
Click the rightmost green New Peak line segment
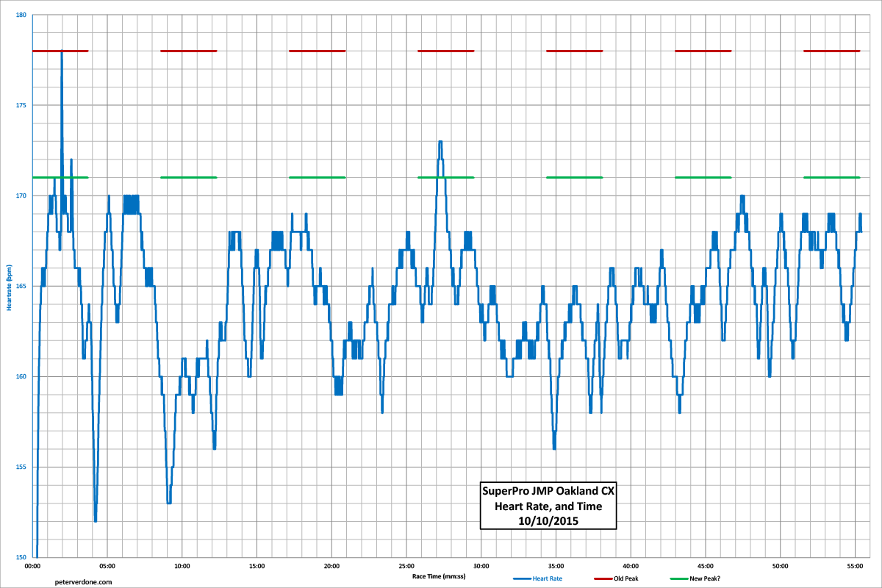tap(831, 177)
